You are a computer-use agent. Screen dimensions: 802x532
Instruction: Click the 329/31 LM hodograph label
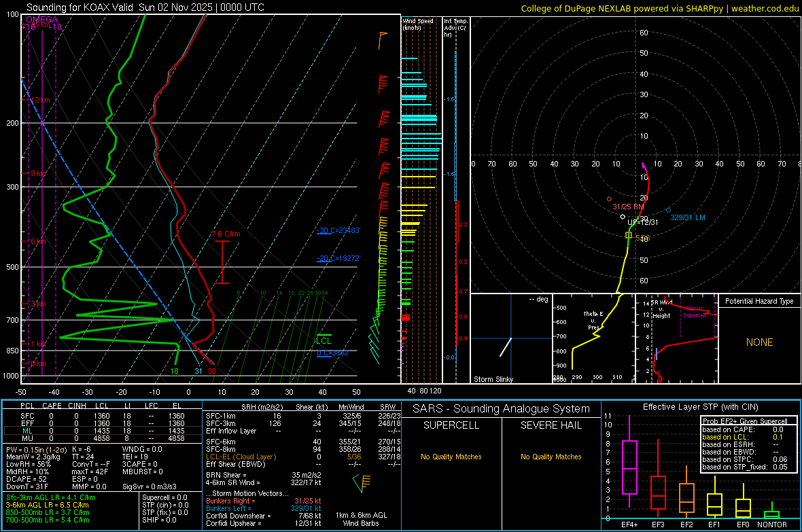[x=688, y=217]
